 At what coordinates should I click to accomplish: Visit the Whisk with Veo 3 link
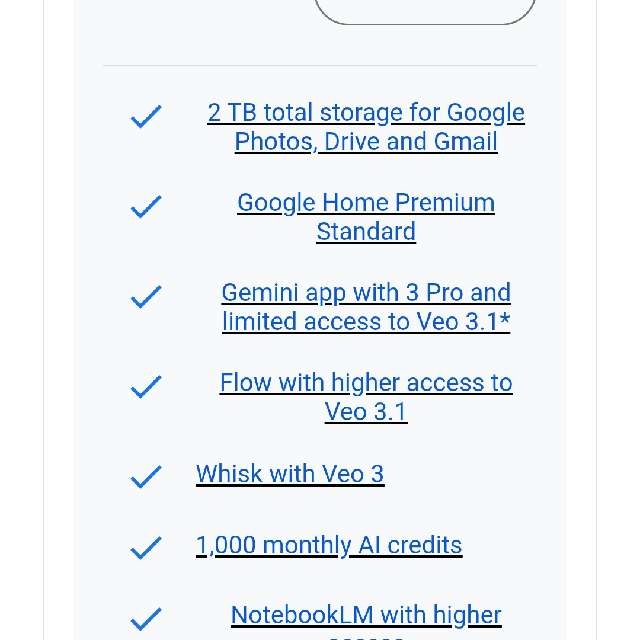coord(290,474)
